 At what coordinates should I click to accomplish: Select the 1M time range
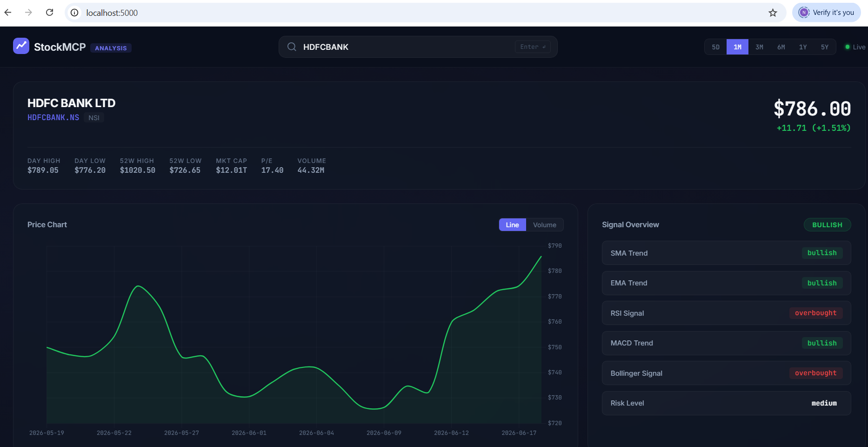(737, 47)
